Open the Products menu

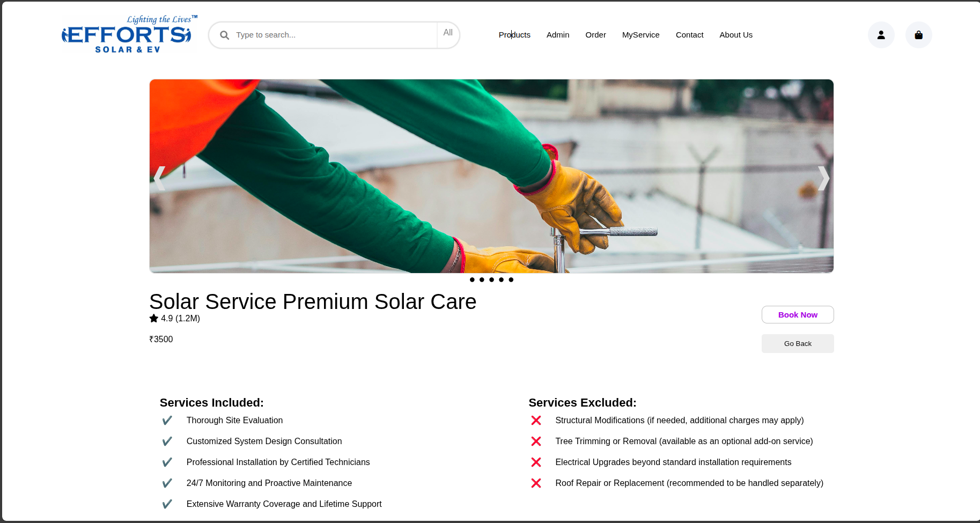point(514,35)
